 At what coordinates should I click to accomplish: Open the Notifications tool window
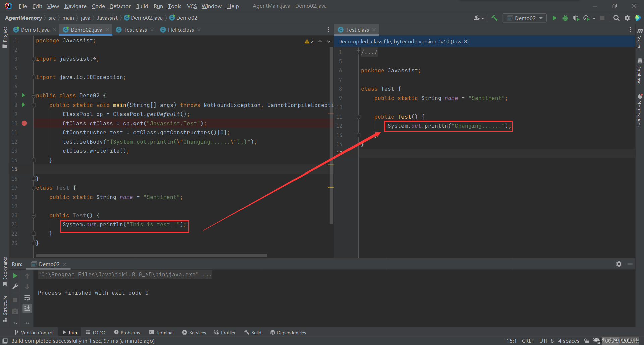[x=640, y=111]
